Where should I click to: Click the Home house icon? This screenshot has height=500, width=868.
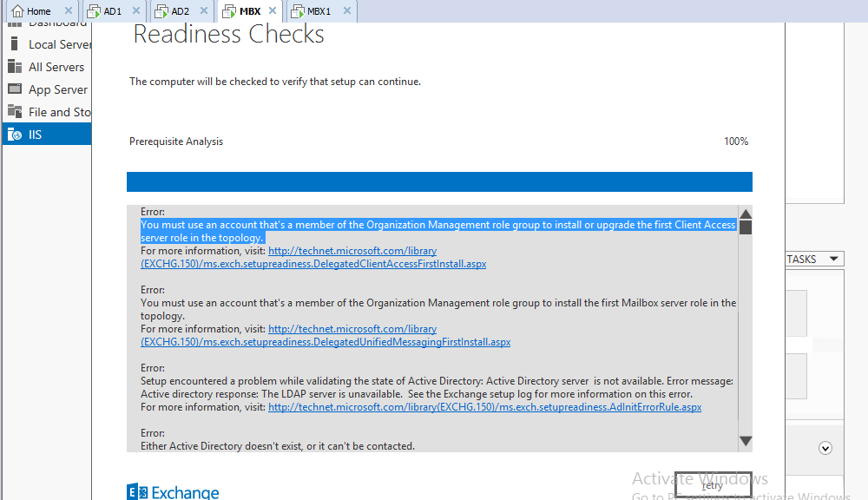[17, 11]
